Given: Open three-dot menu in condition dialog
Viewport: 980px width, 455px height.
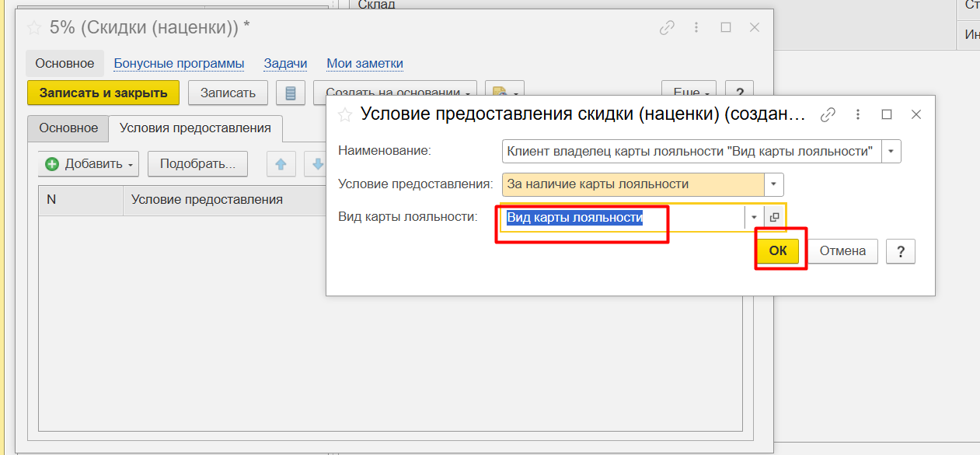Looking at the screenshot, I should [x=858, y=114].
